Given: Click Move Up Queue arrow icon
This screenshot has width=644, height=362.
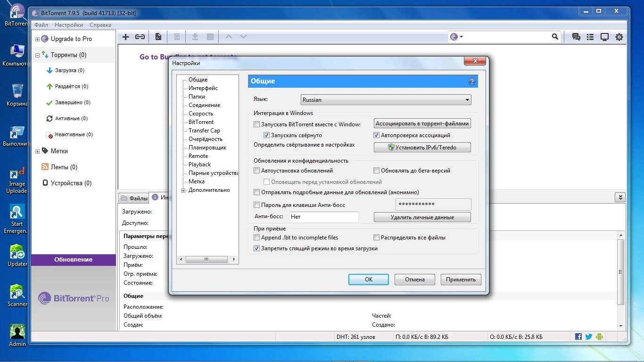Looking at the screenshot, I should [x=229, y=37].
